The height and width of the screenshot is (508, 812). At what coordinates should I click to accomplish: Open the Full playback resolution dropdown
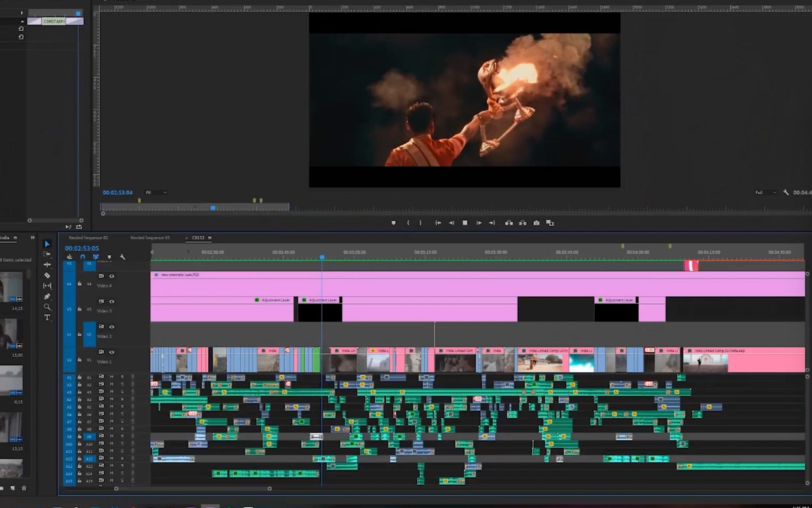click(x=766, y=192)
